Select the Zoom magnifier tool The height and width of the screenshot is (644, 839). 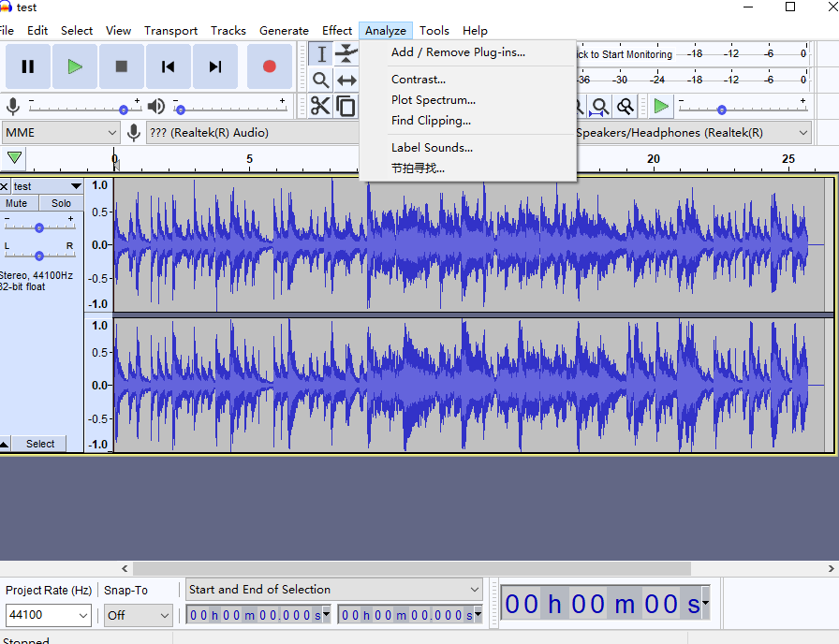click(321, 80)
